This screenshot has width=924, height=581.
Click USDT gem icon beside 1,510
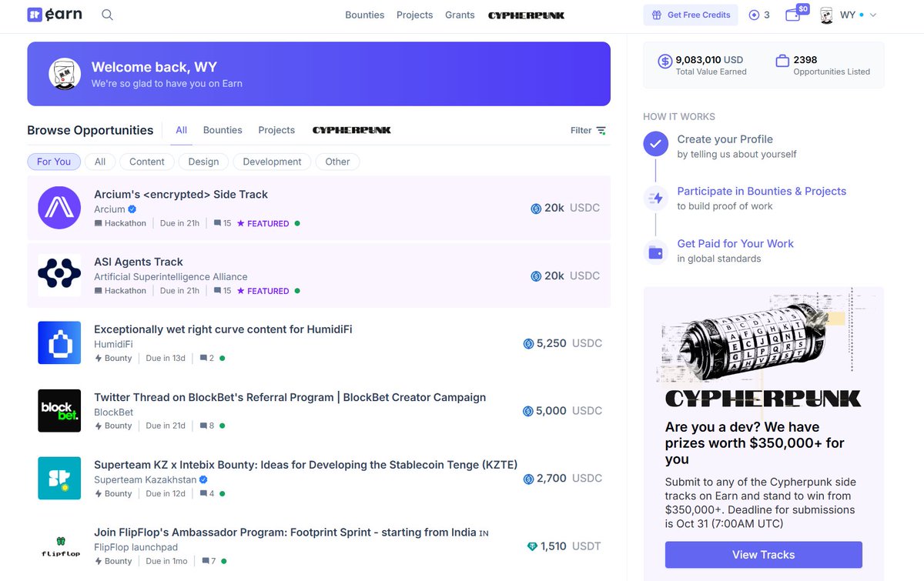pyautogui.click(x=532, y=546)
